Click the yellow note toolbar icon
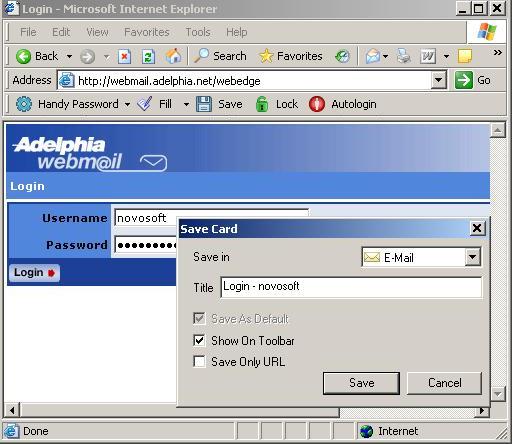The height and width of the screenshot is (444, 512). [465, 56]
